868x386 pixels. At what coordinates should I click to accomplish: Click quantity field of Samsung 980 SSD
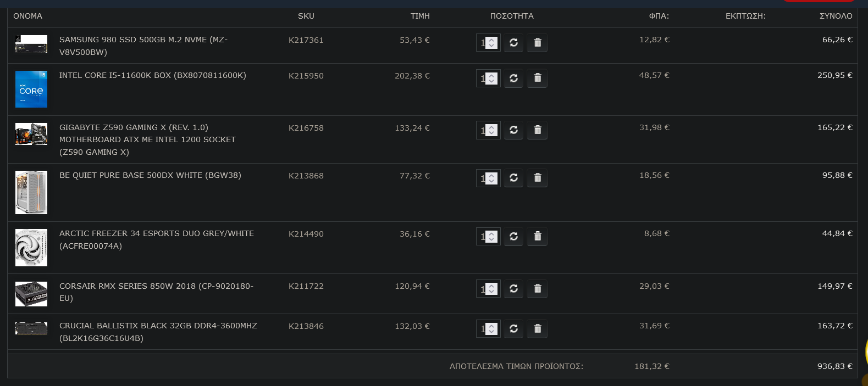tap(488, 43)
